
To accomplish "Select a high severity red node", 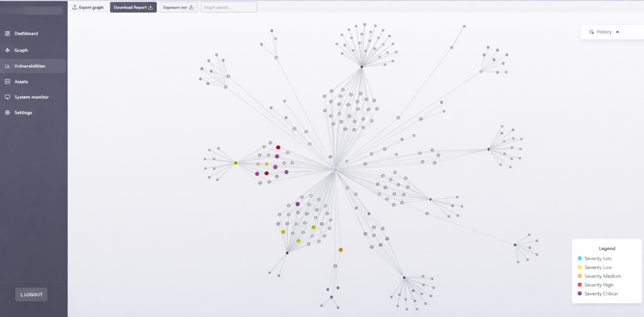I will click(278, 147).
